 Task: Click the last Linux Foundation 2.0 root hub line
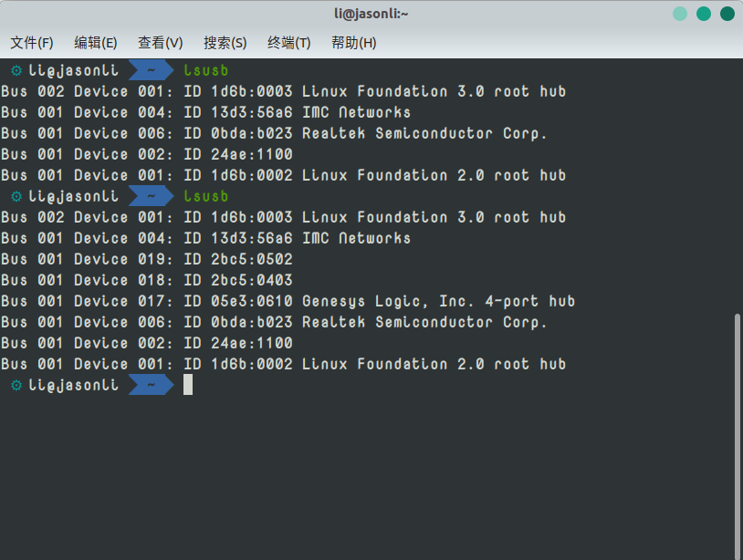[x=283, y=364]
